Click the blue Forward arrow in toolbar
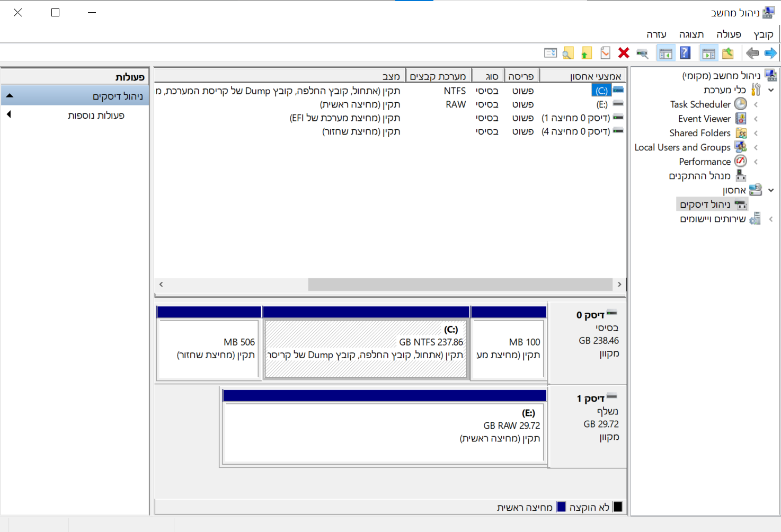 (x=770, y=53)
